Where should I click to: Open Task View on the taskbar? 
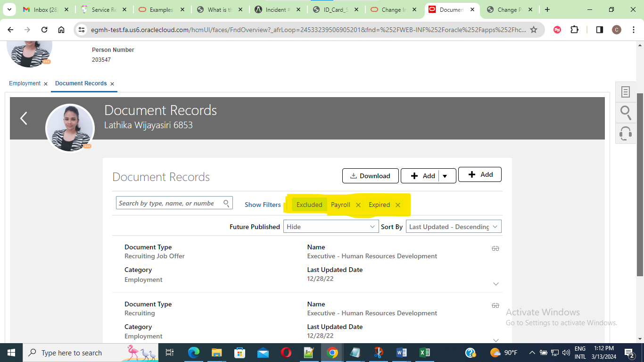click(170, 353)
